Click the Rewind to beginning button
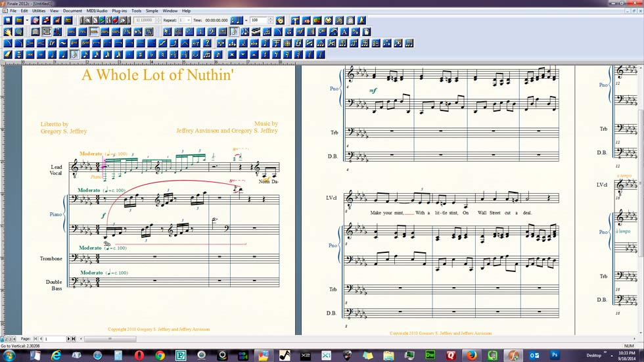This screenshot has height=362, width=644. coord(83,20)
